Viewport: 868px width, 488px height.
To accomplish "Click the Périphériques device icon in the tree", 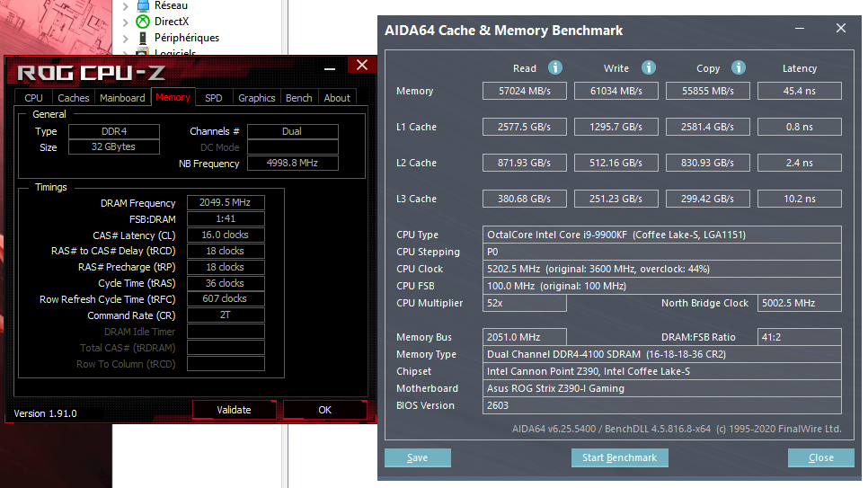I will click(143, 38).
